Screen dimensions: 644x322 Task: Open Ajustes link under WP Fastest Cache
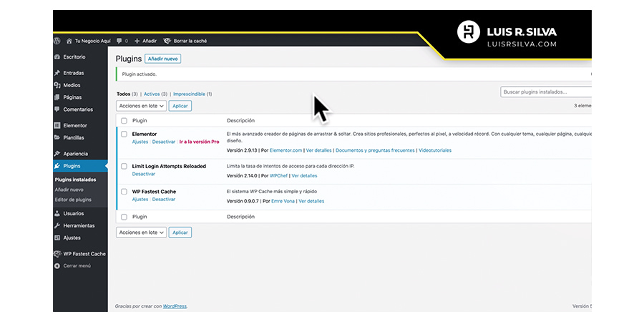140,199
